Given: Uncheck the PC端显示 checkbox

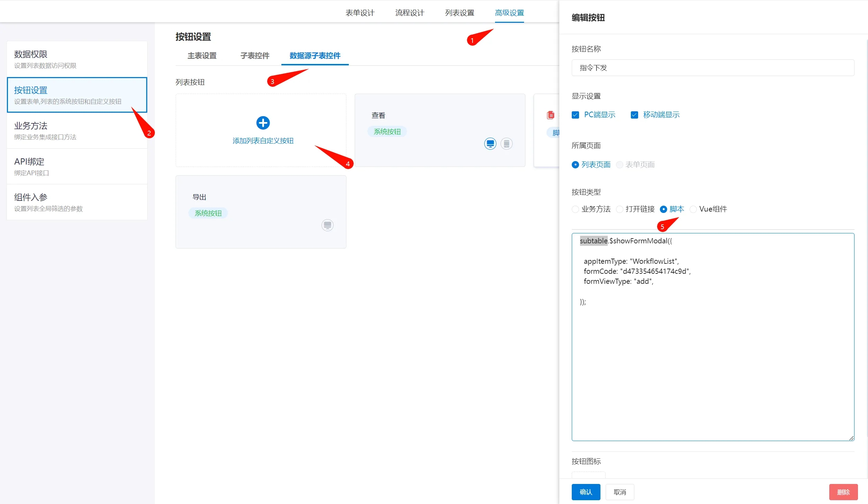Looking at the screenshot, I should click(575, 115).
